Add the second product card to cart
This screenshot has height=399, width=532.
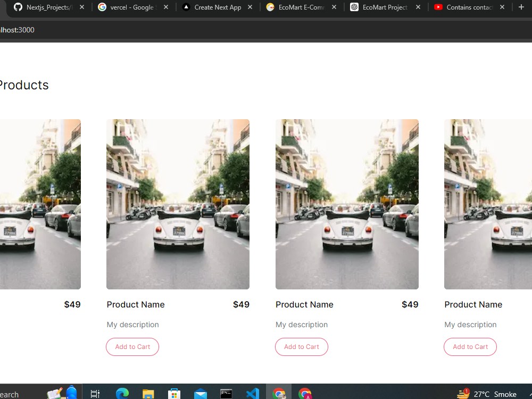132,347
